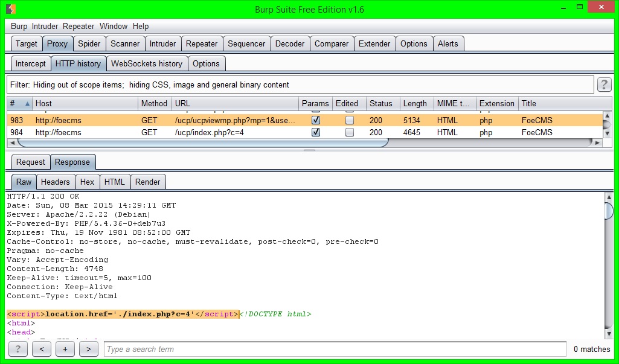Go to next search match
Screen dimensions: 619x364
pos(88,349)
